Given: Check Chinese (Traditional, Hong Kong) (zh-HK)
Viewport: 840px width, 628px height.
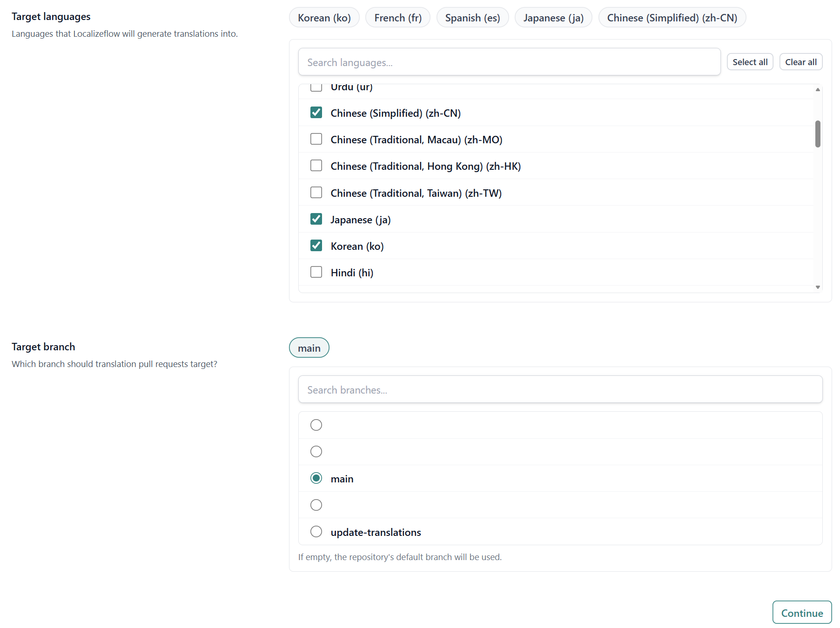Looking at the screenshot, I should coord(316,166).
